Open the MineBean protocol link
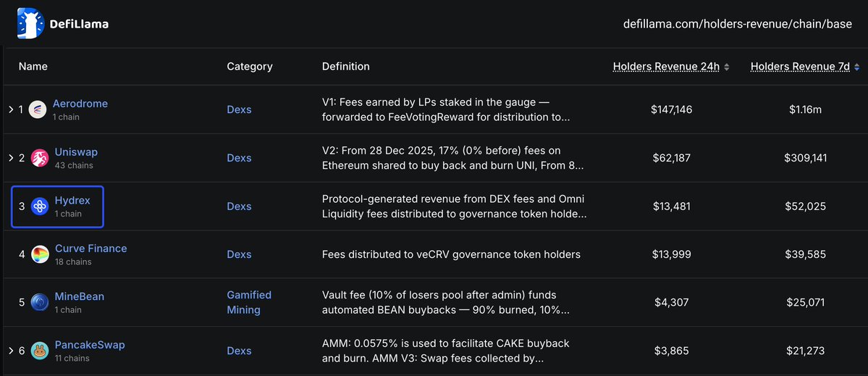The image size is (868, 376). 79,296
